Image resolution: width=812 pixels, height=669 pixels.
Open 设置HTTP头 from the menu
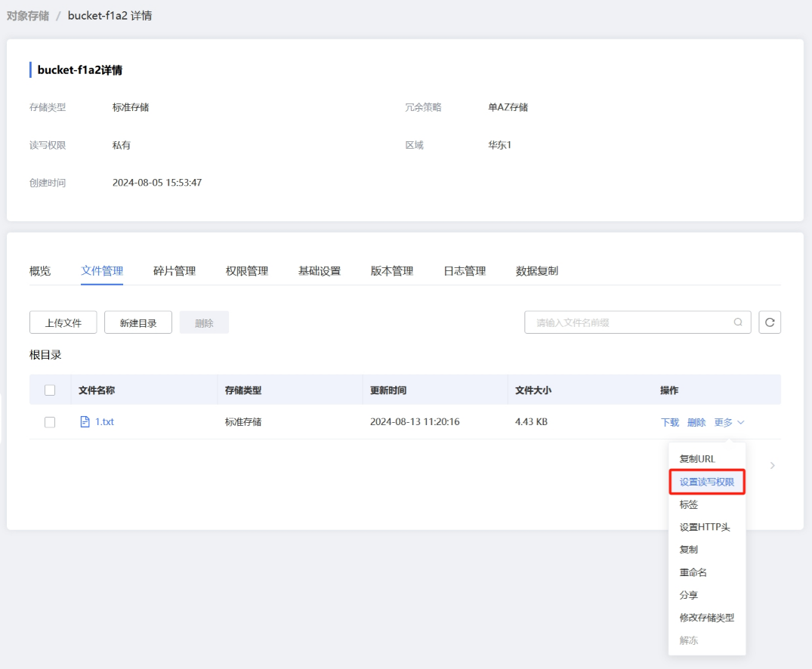click(704, 527)
